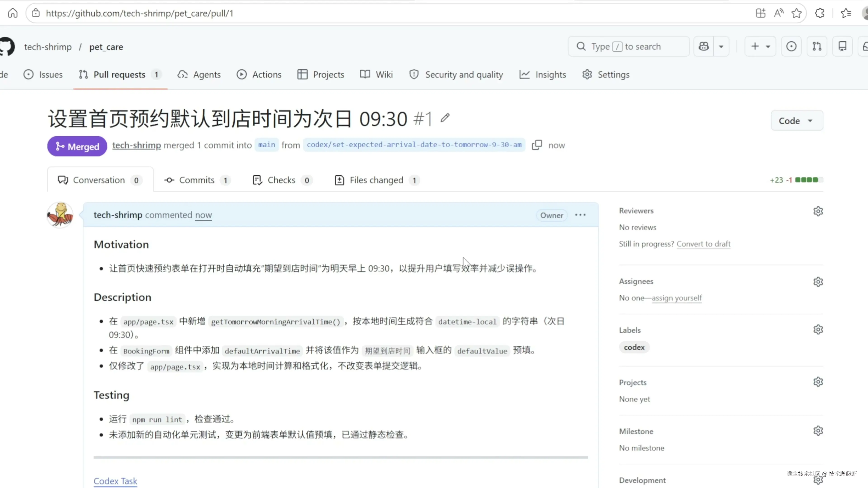This screenshot has width=868, height=488.
Task: Open the comment options three-dot menu
Action: 580,215
